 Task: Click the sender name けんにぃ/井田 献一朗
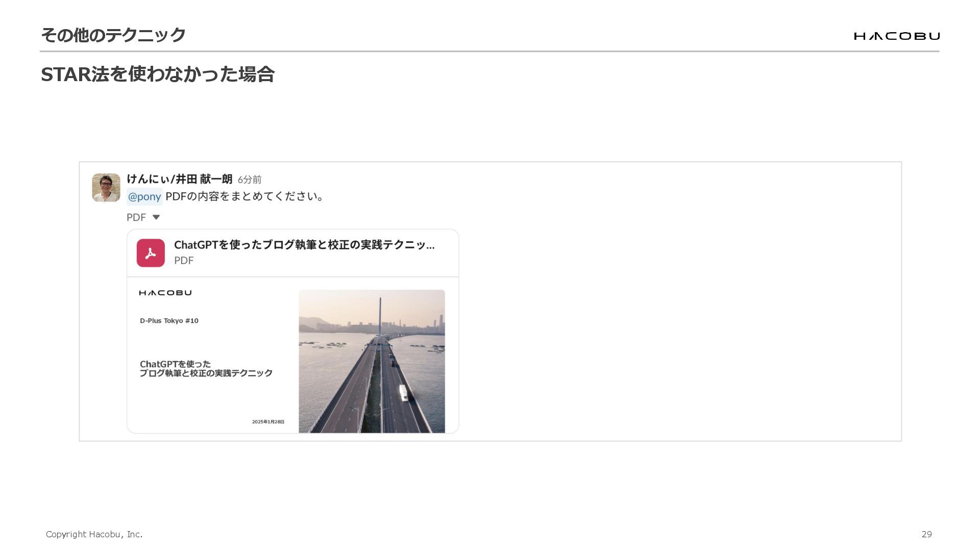pyautogui.click(x=180, y=179)
